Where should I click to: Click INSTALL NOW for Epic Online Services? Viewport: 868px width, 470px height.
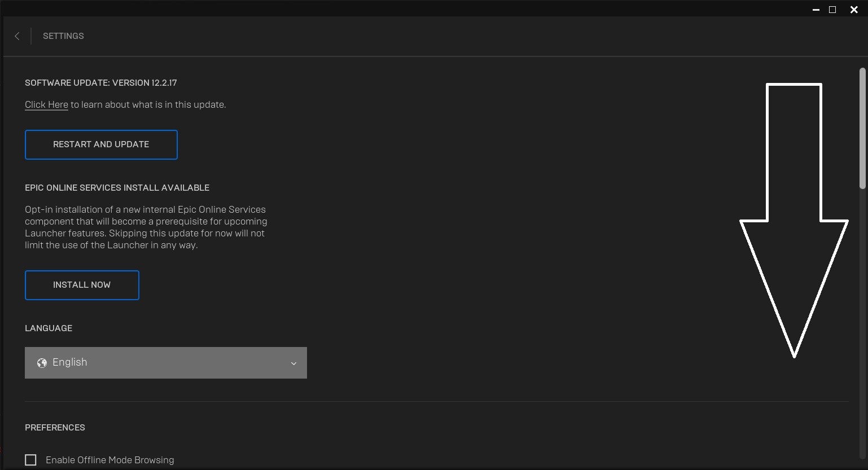82,285
